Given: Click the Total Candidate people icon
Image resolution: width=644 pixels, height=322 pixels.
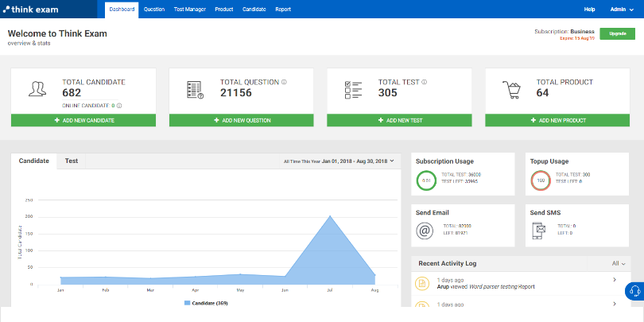Looking at the screenshot, I should 36,90.
